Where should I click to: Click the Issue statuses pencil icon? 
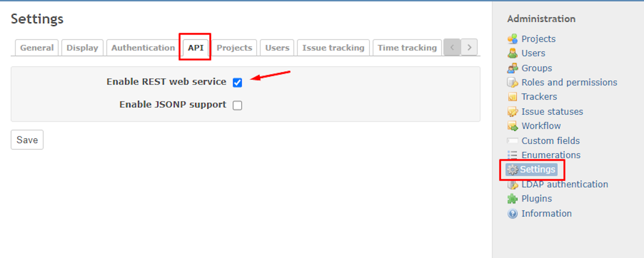click(x=512, y=112)
